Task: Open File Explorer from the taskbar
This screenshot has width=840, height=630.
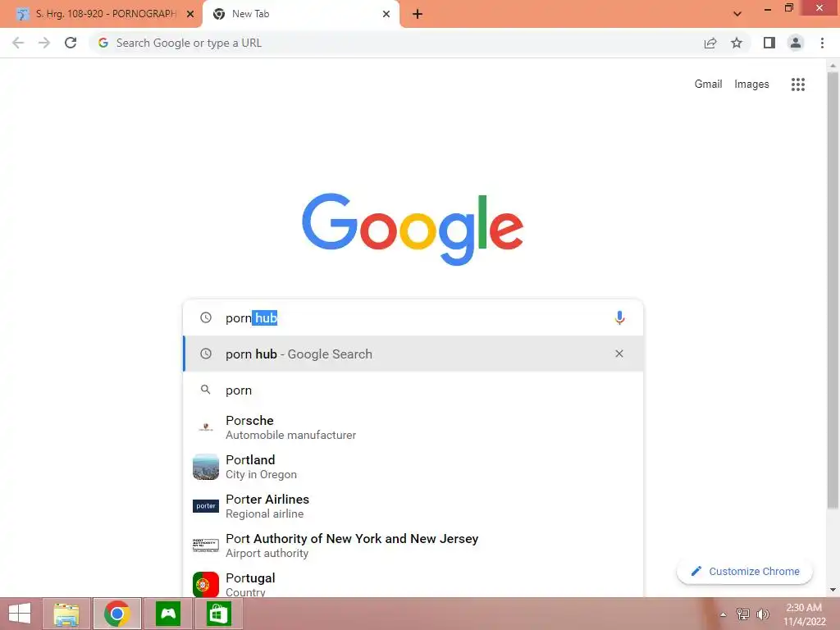Action: (x=66, y=614)
